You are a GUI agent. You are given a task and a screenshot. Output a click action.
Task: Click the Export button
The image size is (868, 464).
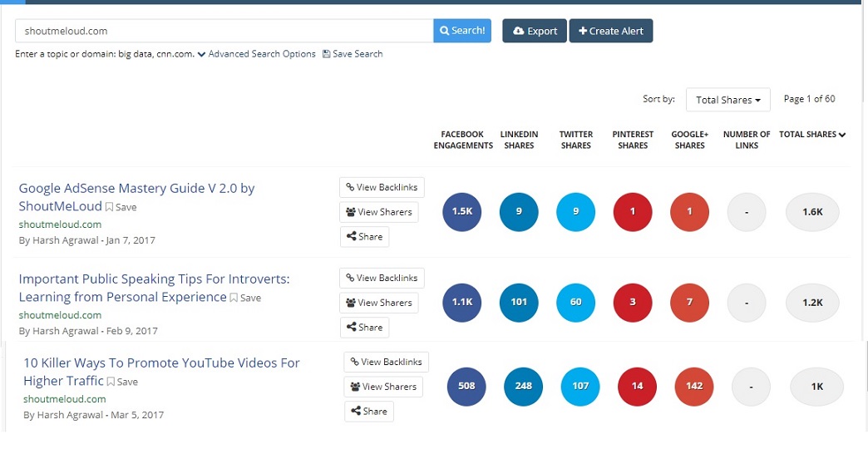tap(535, 31)
